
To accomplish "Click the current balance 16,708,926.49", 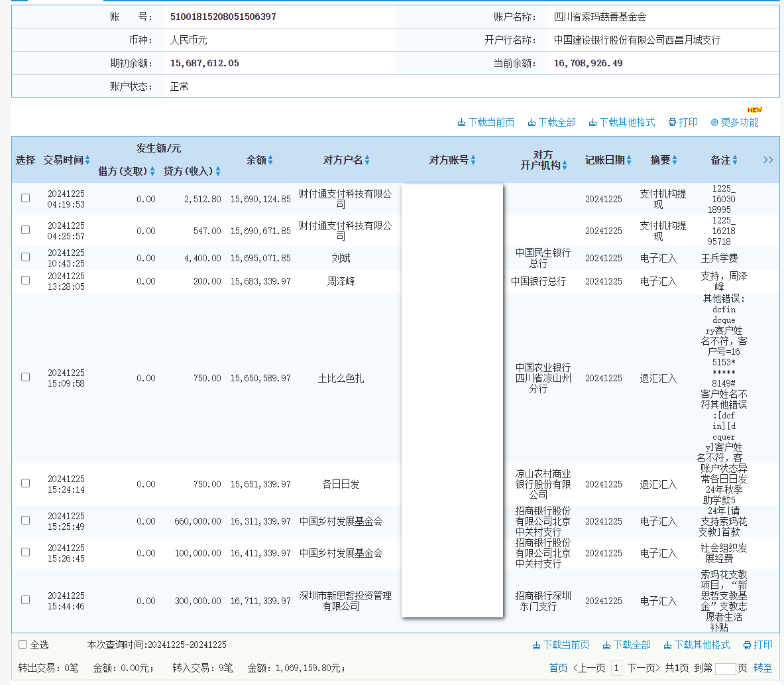I will click(x=588, y=63).
